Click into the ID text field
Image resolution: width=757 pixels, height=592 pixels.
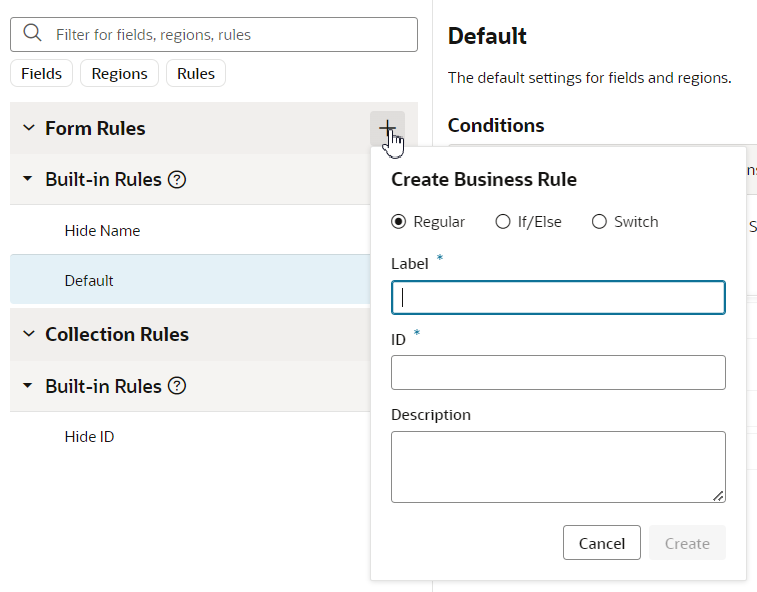pyautogui.click(x=558, y=372)
